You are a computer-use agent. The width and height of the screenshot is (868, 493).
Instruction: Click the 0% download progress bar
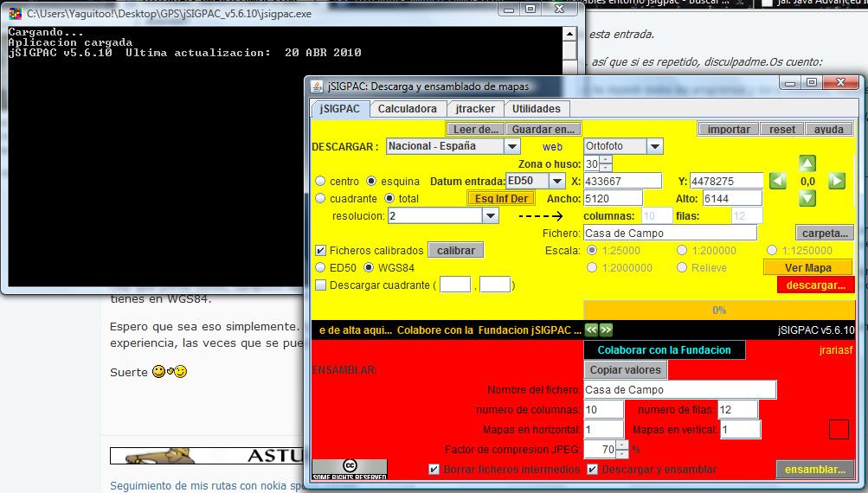719,311
